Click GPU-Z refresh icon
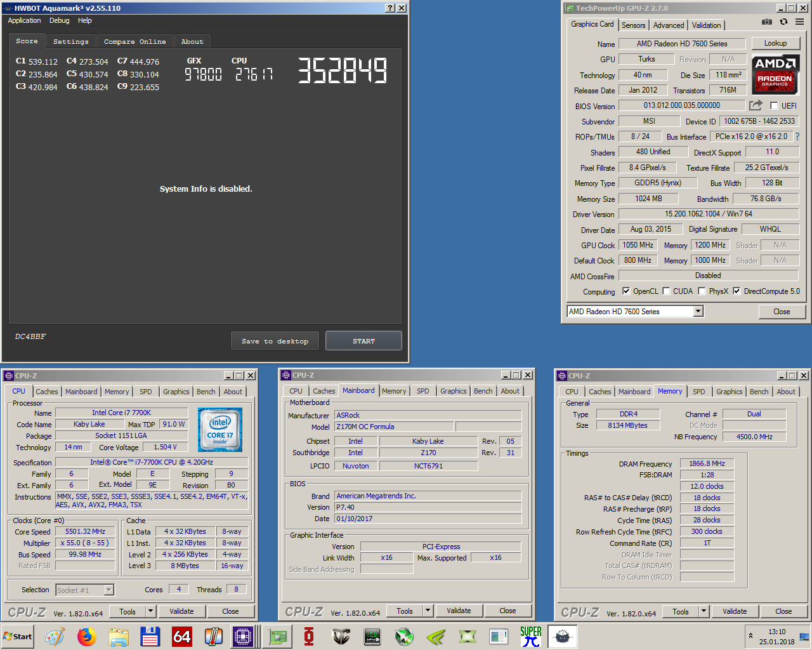 point(783,22)
